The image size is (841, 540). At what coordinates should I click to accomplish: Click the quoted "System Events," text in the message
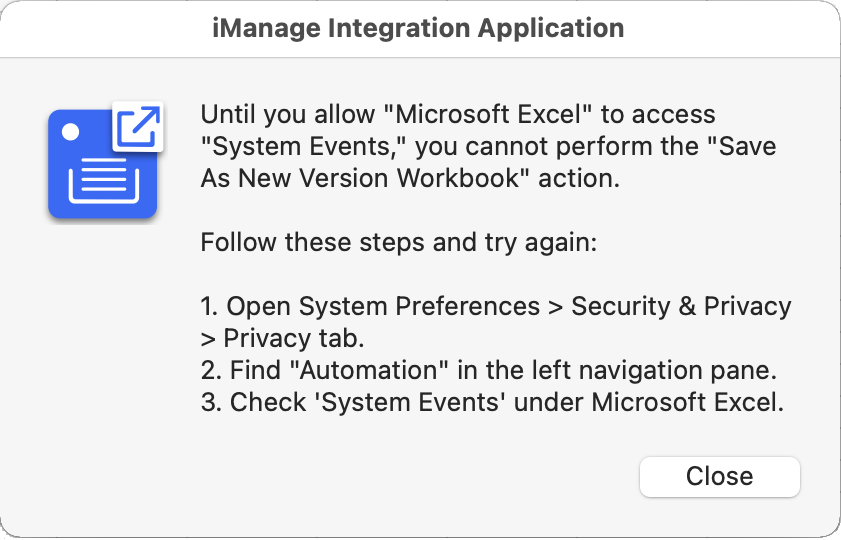pos(304,146)
